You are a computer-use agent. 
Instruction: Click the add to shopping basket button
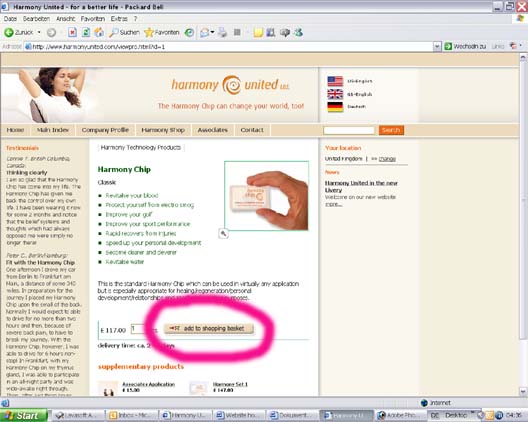coord(208,328)
